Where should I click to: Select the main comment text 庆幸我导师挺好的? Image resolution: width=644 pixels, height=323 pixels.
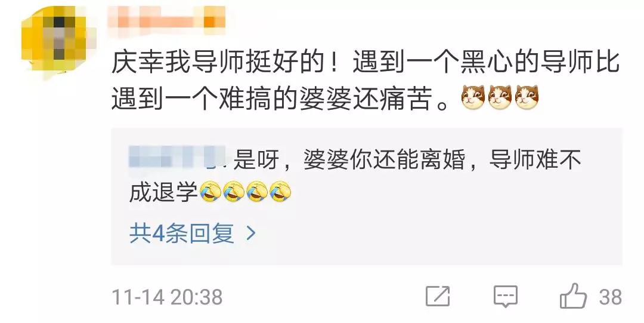[218, 64]
